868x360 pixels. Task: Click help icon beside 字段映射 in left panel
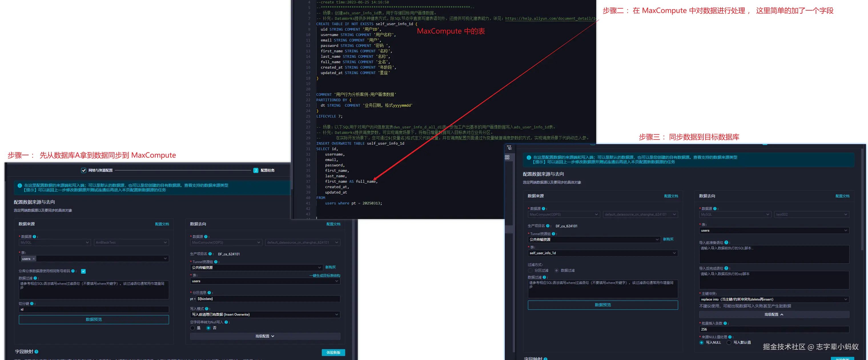point(36,352)
